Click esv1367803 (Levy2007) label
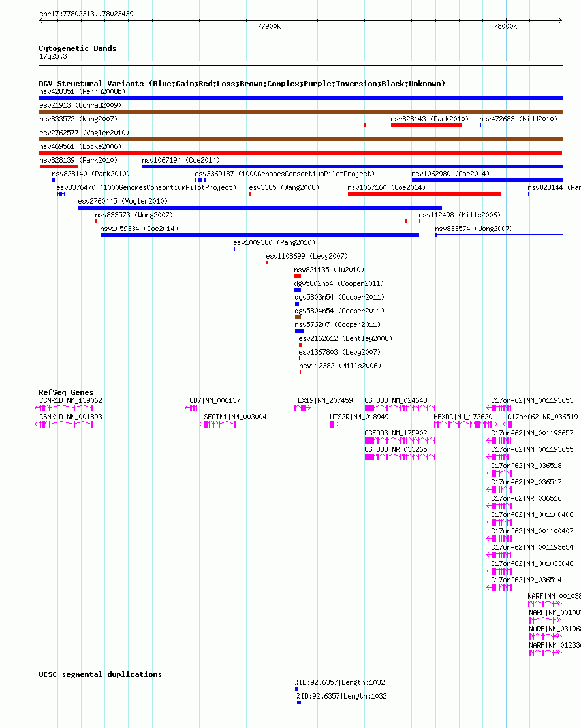This screenshot has width=581, height=728. pyautogui.click(x=339, y=352)
